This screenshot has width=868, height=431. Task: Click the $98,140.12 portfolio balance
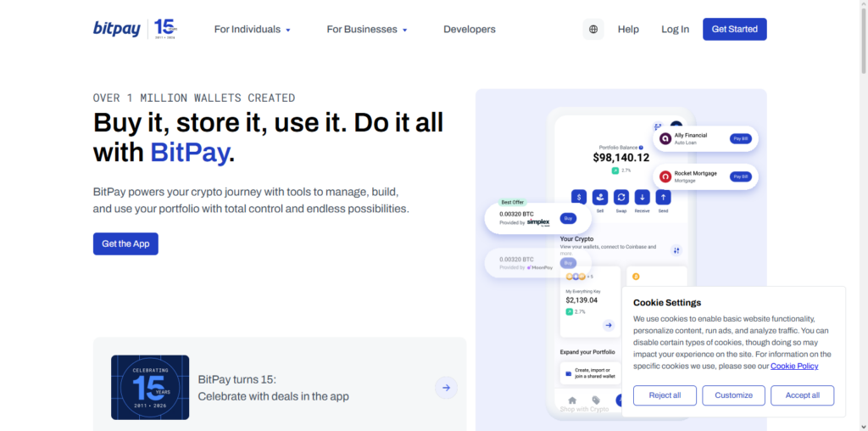[621, 158]
